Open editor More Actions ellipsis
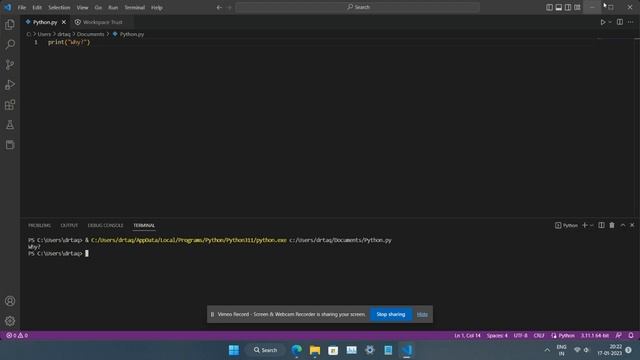The width and height of the screenshot is (640, 360). click(631, 22)
